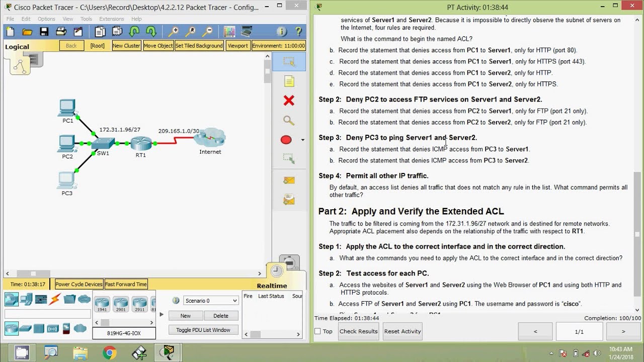
Task: Click the Viewport button
Action: pyautogui.click(x=237, y=45)
